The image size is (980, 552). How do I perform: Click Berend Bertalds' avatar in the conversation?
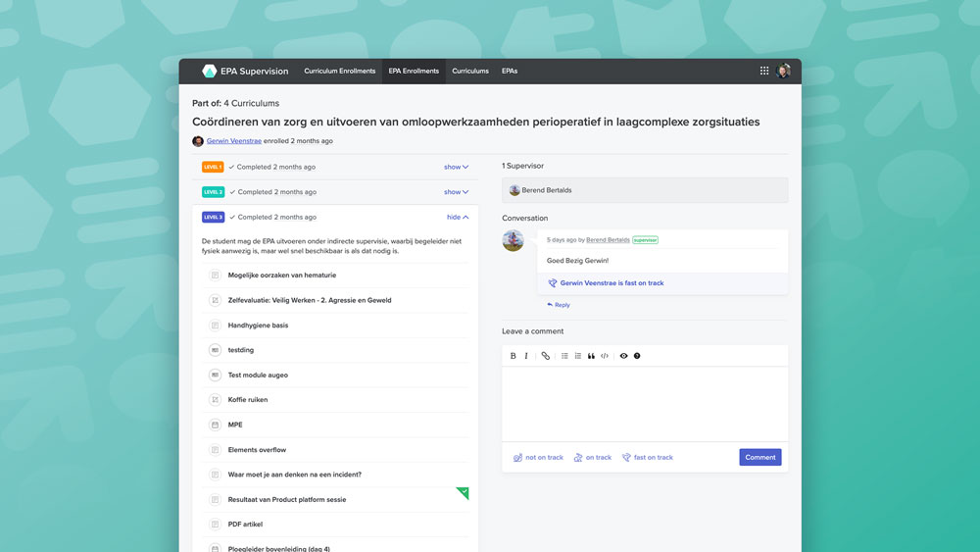514,240
